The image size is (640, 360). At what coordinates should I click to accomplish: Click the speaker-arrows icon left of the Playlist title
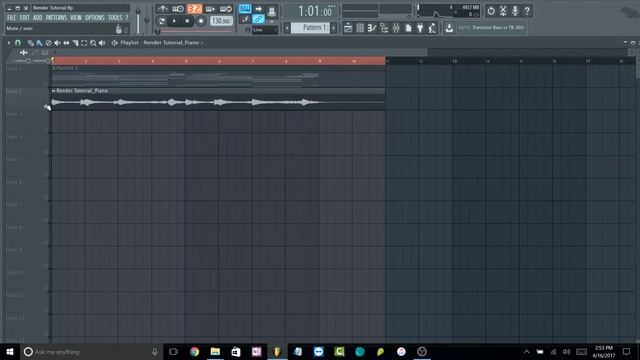(114, 43)
